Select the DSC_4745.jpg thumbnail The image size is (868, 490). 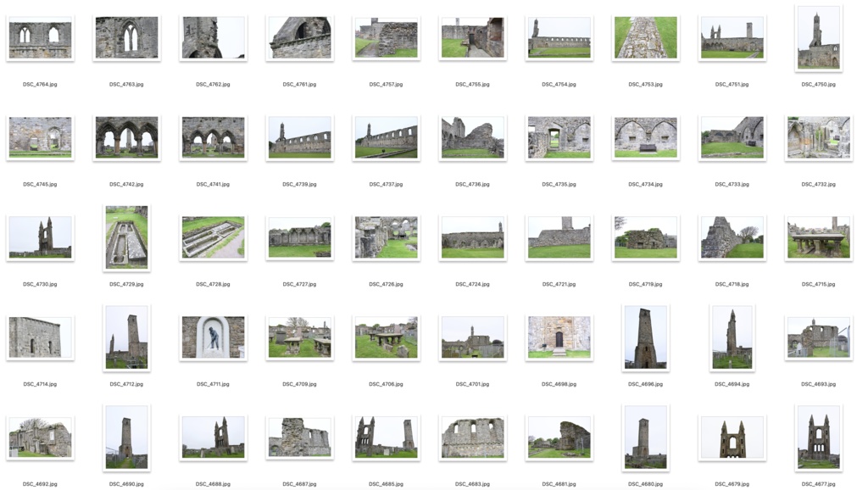click(40, 138)
